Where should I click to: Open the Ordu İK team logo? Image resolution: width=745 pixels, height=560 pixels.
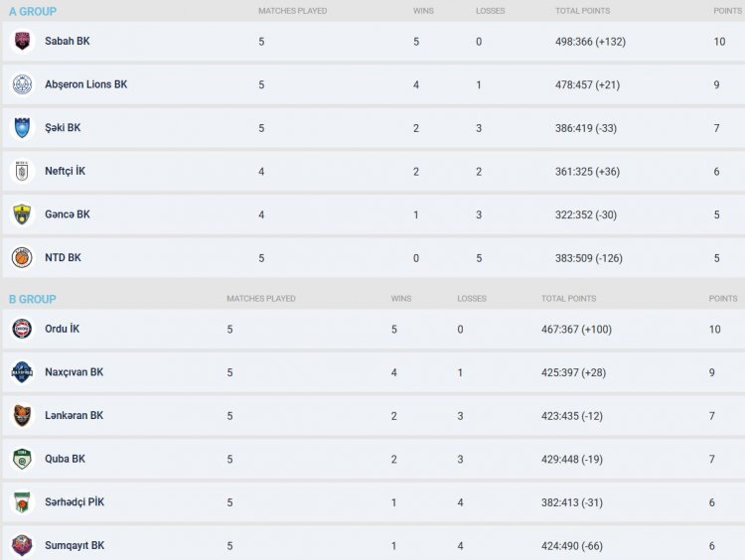point(22,329)
